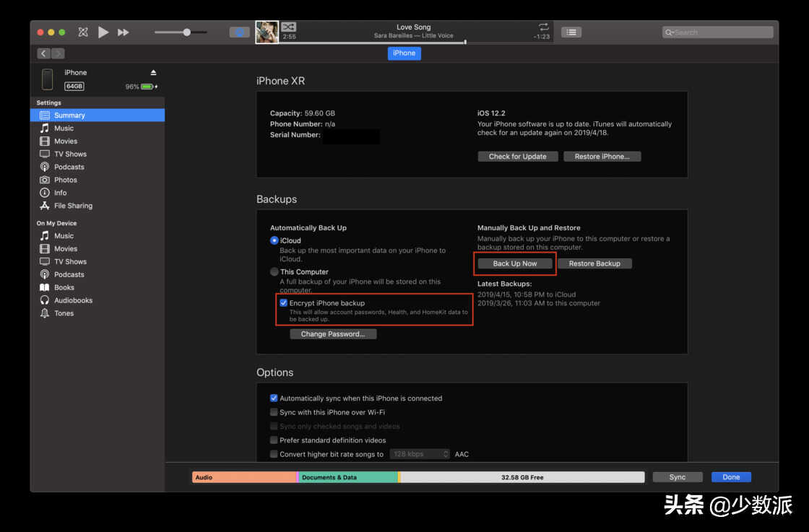The image size is (809, 532).
Task: Open the Up Next list icon
Action: 571,32
